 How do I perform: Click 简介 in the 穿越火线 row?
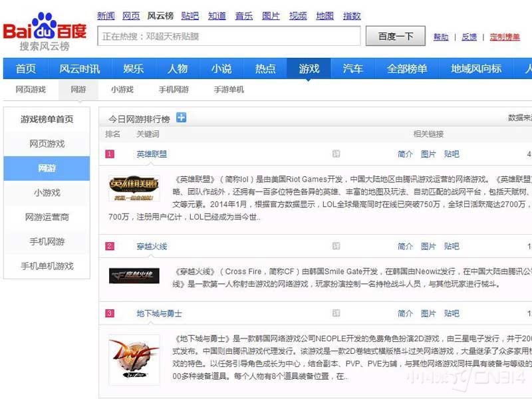pyautogui.click(x=405, y=246)
